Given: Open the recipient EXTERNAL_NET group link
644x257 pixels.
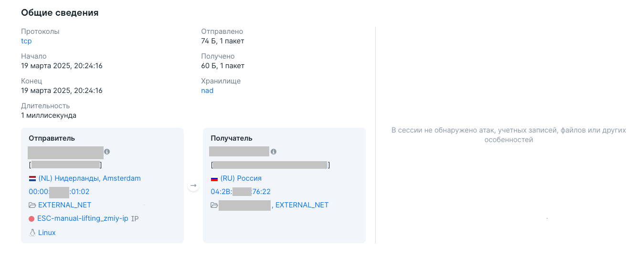Looking at the screenshot, I should [302, 205].
